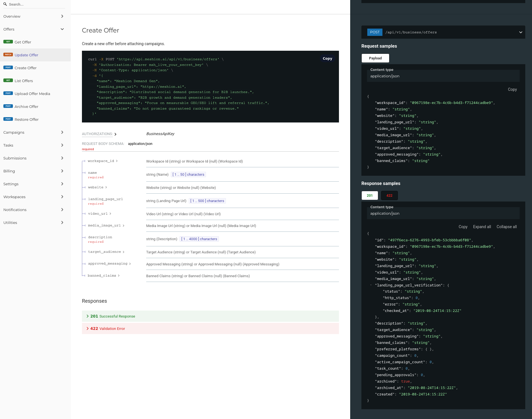Viewport: 532px width, 419px height.
Task: Collapse the landing_page_url_verification JSON object
Action: tap(371, 285)
